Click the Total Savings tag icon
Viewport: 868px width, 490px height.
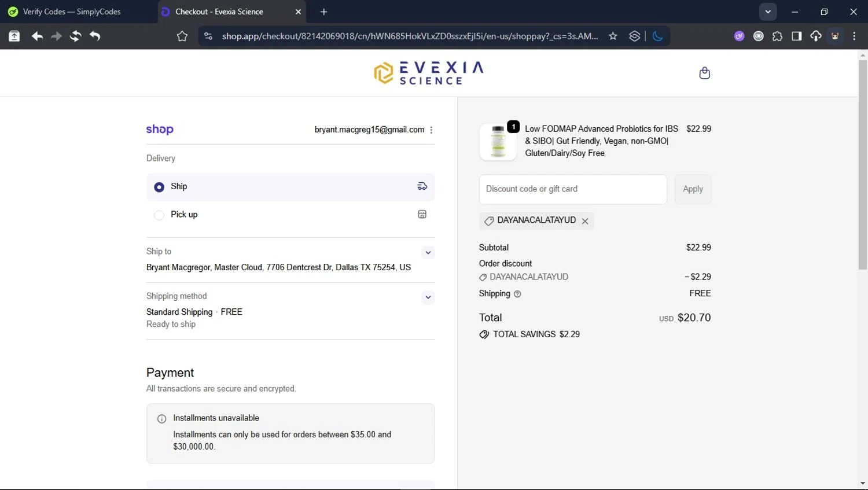pyautogui.click(x=484, y=334)
